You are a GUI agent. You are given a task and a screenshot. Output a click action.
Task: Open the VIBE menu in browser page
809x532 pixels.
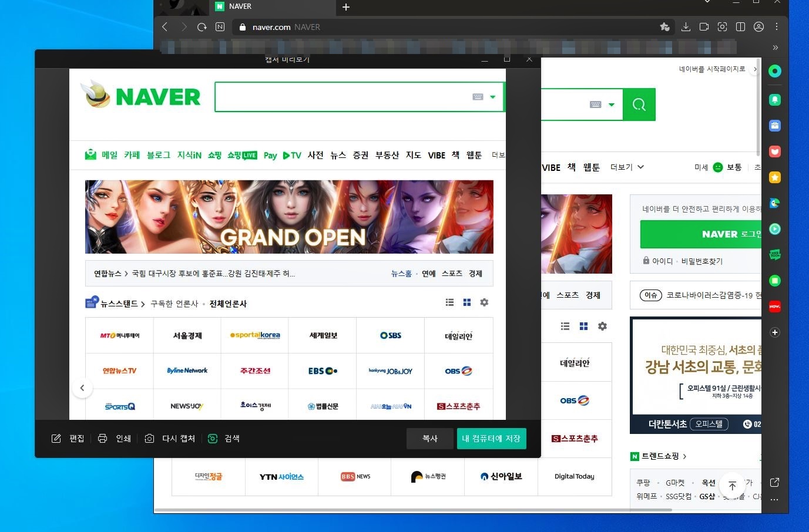tap(550, 167)
